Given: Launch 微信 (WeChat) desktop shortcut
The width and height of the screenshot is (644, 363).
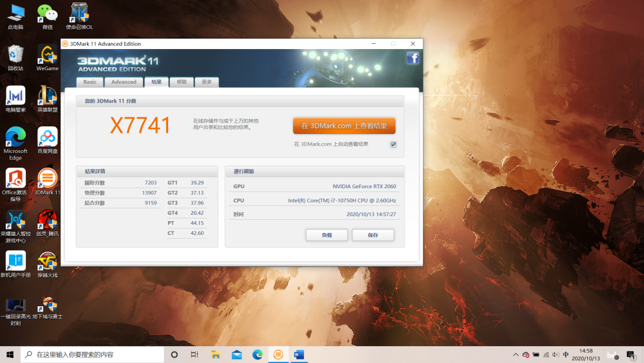Looking at the screenshot, I should click(x=48, y=17).
